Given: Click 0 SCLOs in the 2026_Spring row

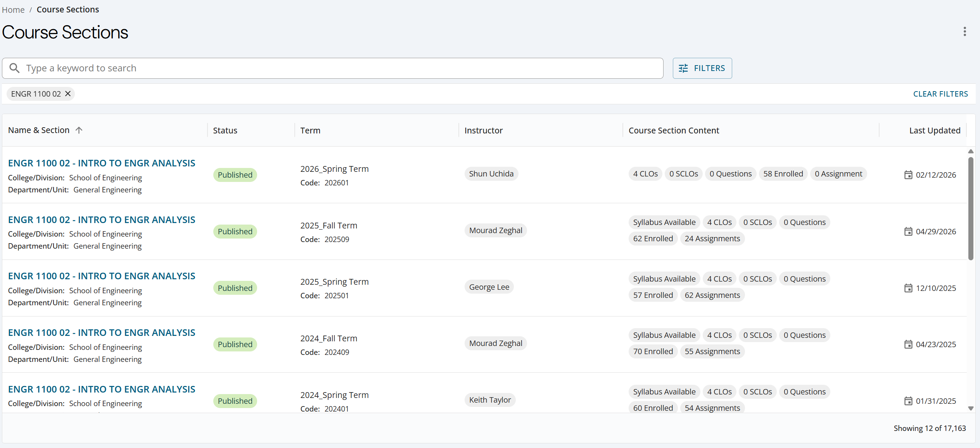Looking at the screenshot, I should [x=683, y=174].
